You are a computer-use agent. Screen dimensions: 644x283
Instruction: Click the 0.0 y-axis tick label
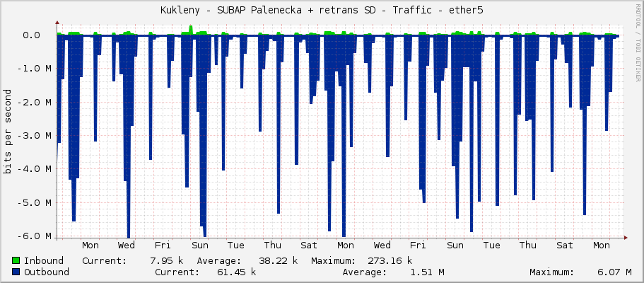(x=31, y=35)
